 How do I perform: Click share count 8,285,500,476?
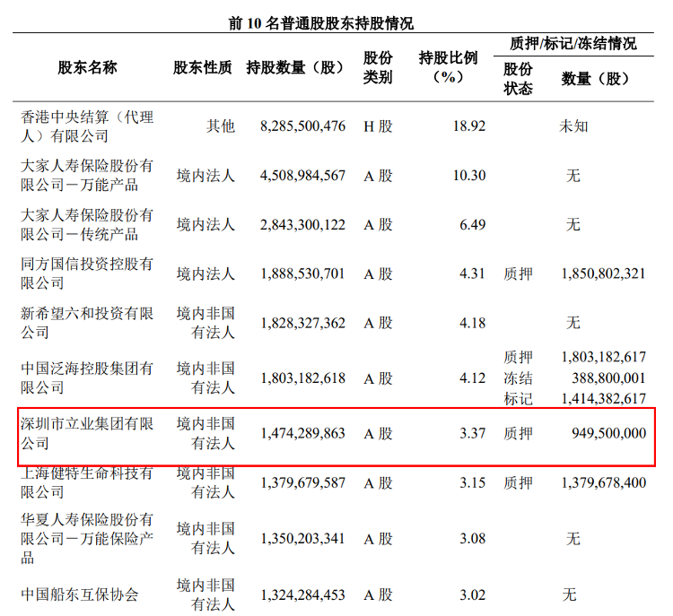[302, 126]
